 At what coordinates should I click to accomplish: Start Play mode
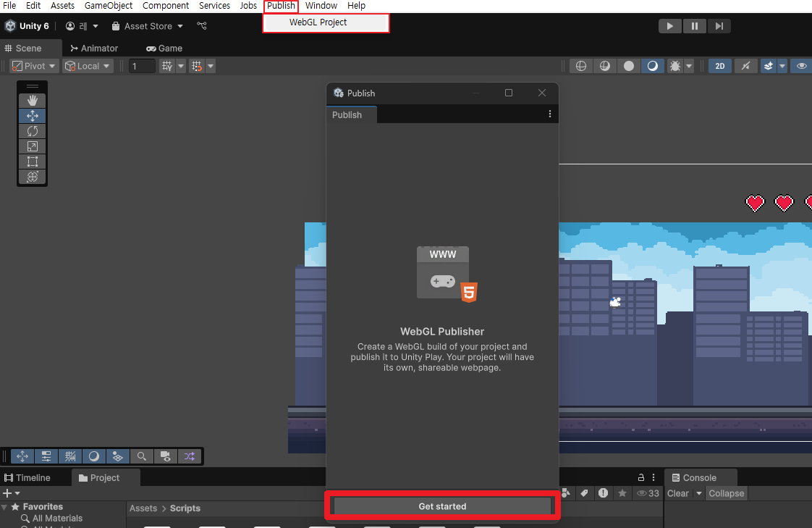coord(669,26)
